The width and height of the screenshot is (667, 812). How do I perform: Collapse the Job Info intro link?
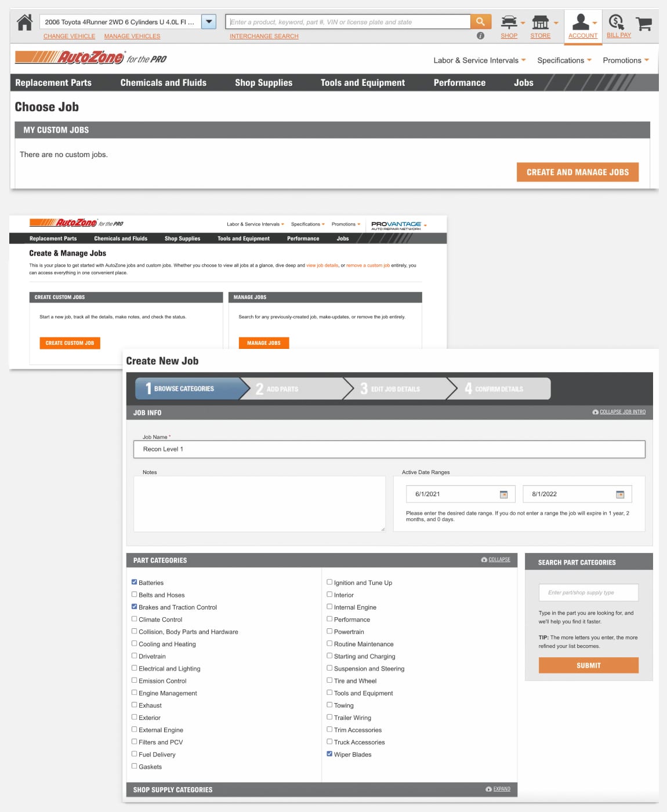pyautogui.click(x=622, y=412)
